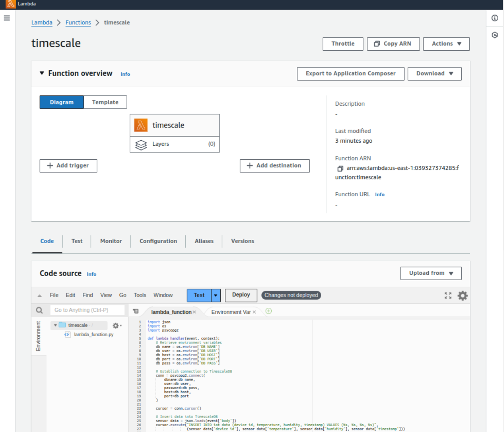This screenshot has height=432, width=504.
Task: Open the info panel icon in right sidebar
Action: [495, 18]
